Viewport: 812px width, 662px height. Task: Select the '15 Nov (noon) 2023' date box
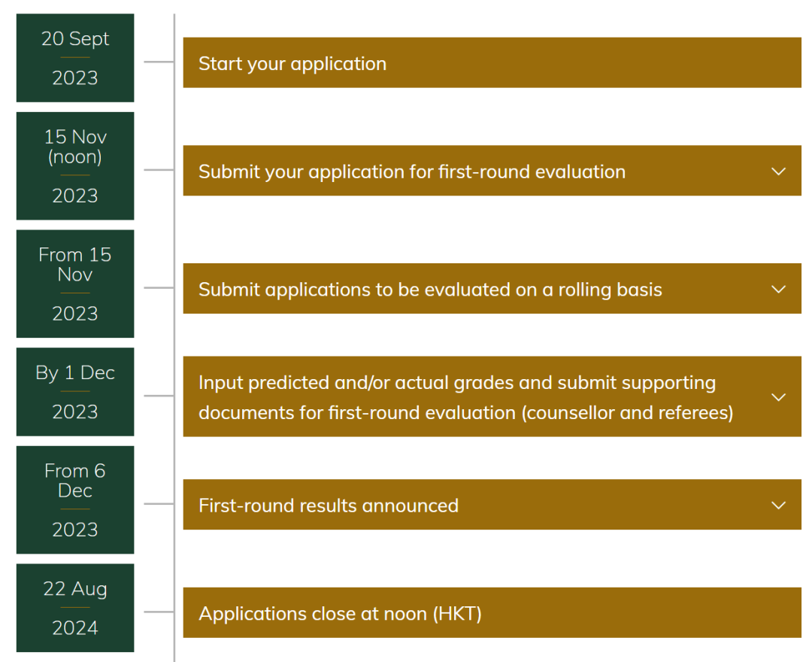click(75, 165)
